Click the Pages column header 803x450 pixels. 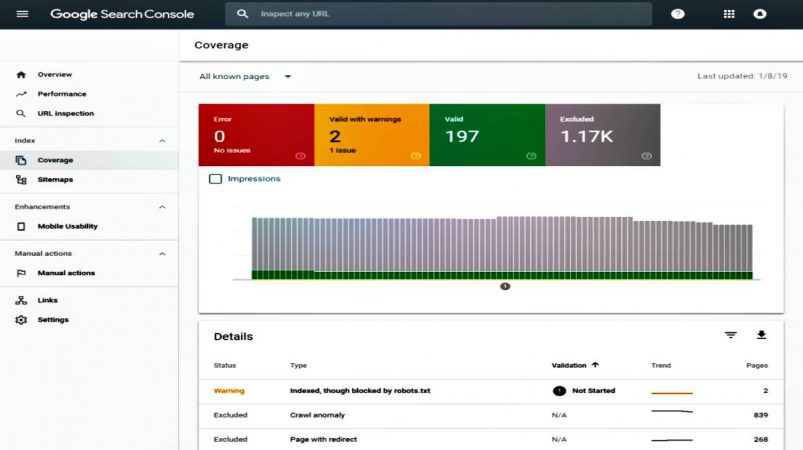[x=757, y=366]
